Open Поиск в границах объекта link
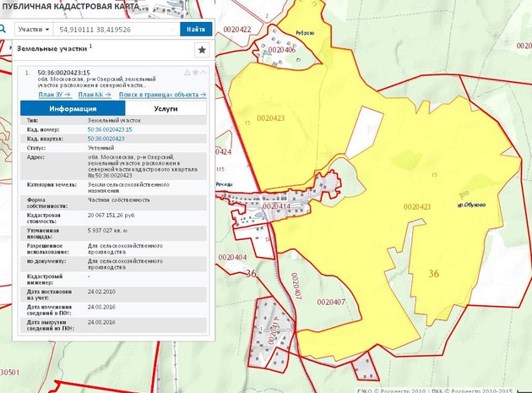Image resolution: width=532 pixels, height=393 pixels. [x=162, y=95]
